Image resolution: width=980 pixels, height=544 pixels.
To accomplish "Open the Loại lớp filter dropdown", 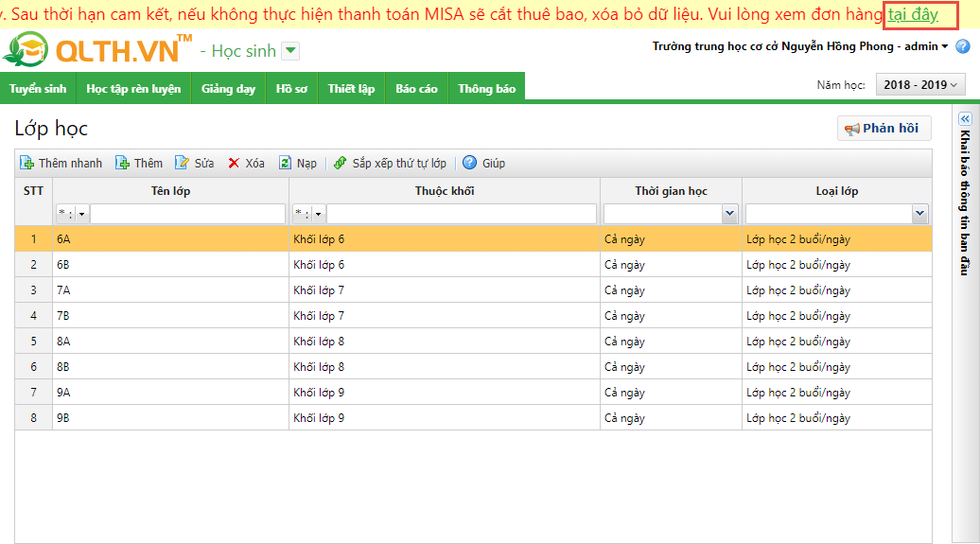I will pos(919,214).
